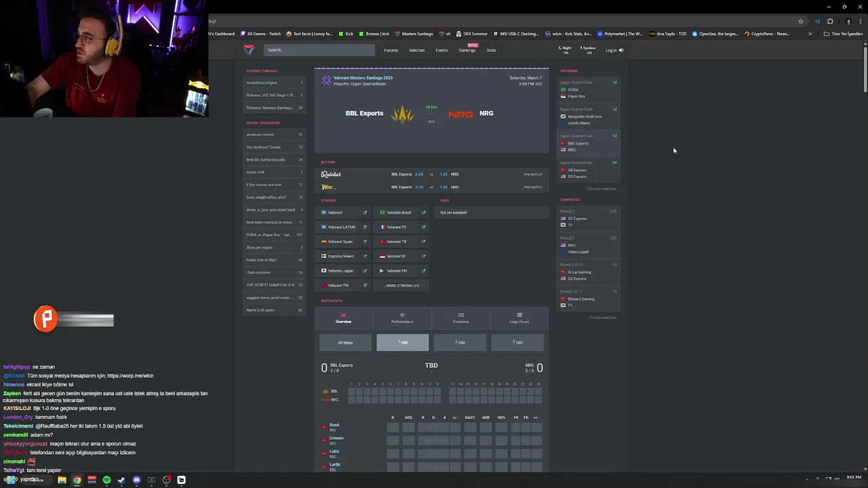
Task: Open the external link icon for Valorant TW
Action: pyautogui.click(x=365, y=285)
